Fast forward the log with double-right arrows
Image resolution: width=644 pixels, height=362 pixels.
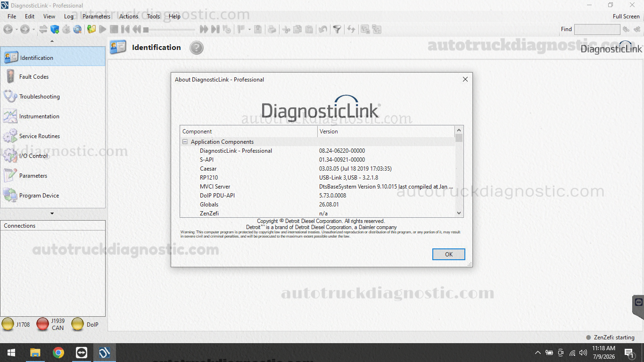tap(204, 29)
